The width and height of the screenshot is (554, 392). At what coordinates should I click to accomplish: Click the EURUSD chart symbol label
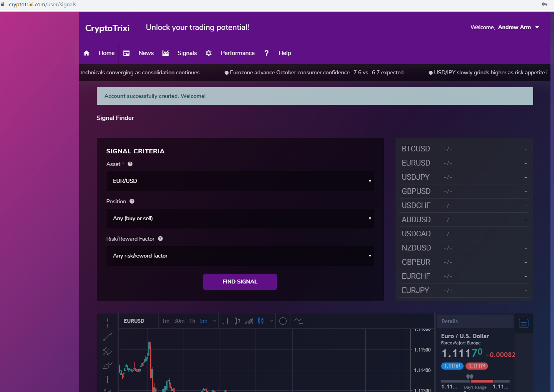coord(134,321)
